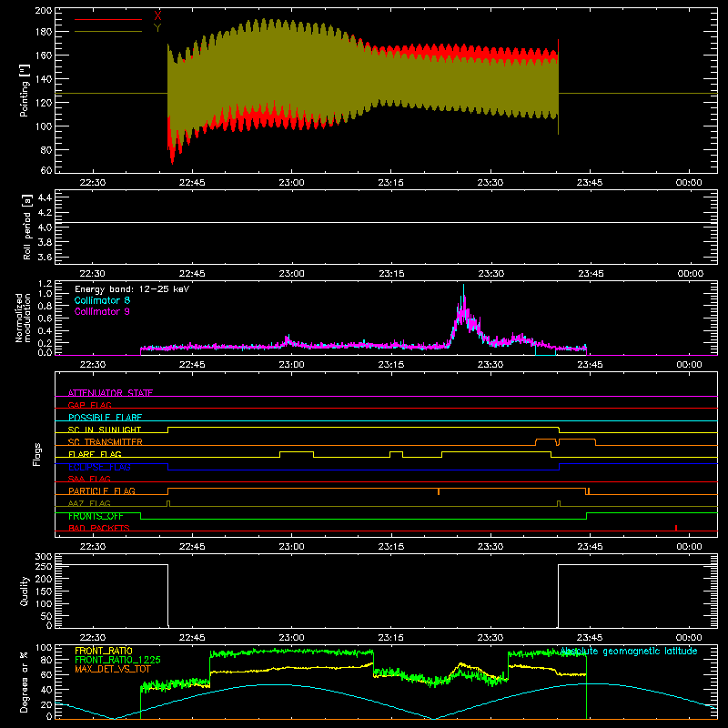Screen dimensions: 728x728
Task: Select the magenta 'Collimator 9' legend entry
Action: tap(102, 311)
